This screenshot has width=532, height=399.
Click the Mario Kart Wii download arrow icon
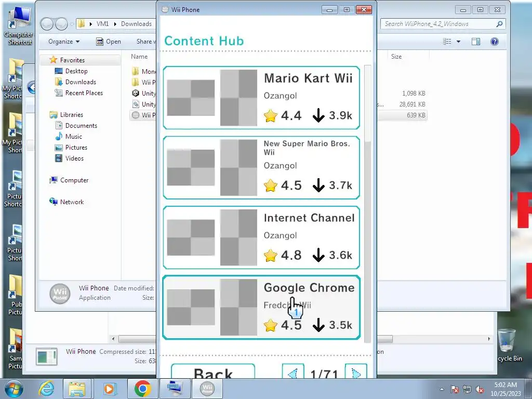[318, 115]
